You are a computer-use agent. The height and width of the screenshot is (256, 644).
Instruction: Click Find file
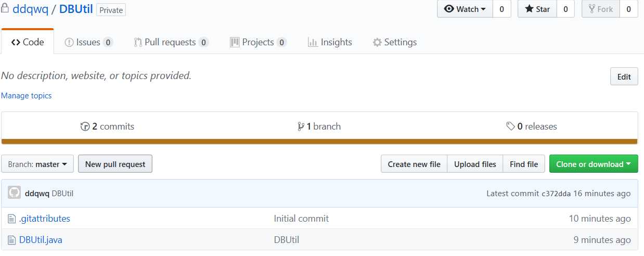point(524,164)
